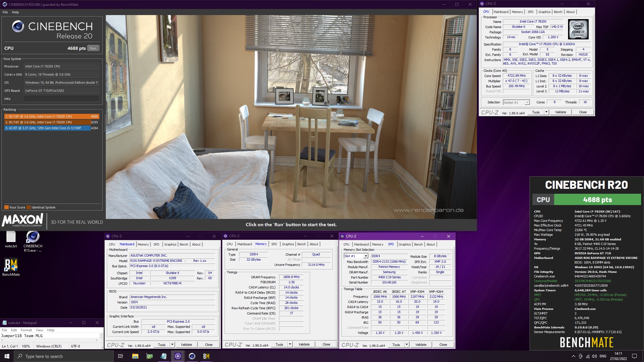The height and width of the screenshot is (362, 644).
Task: Click the Windows Start button
Action: pyautogui.click(x=7, y=356)
